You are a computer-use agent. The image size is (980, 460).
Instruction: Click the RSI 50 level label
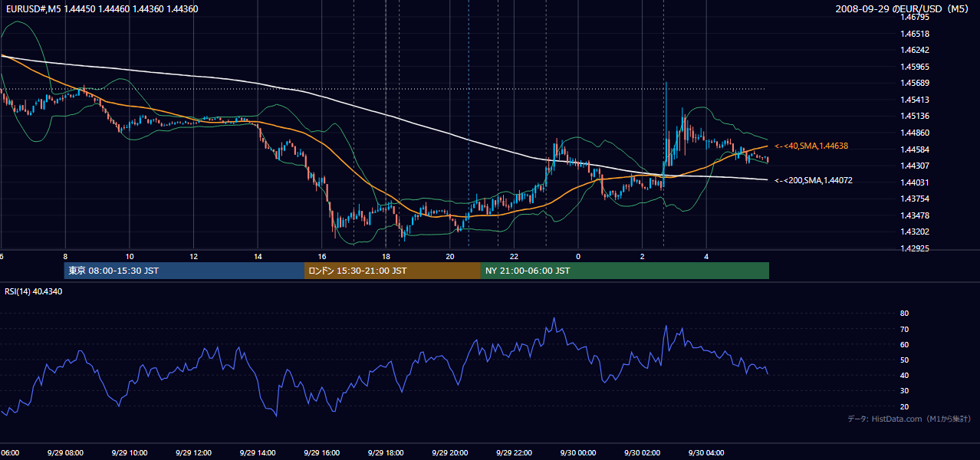pos(904,360)
